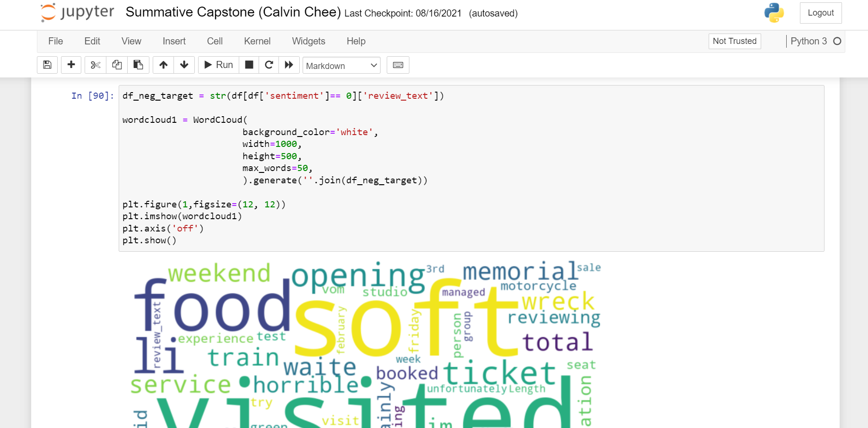Copy selected cells icon

[117, 65]
